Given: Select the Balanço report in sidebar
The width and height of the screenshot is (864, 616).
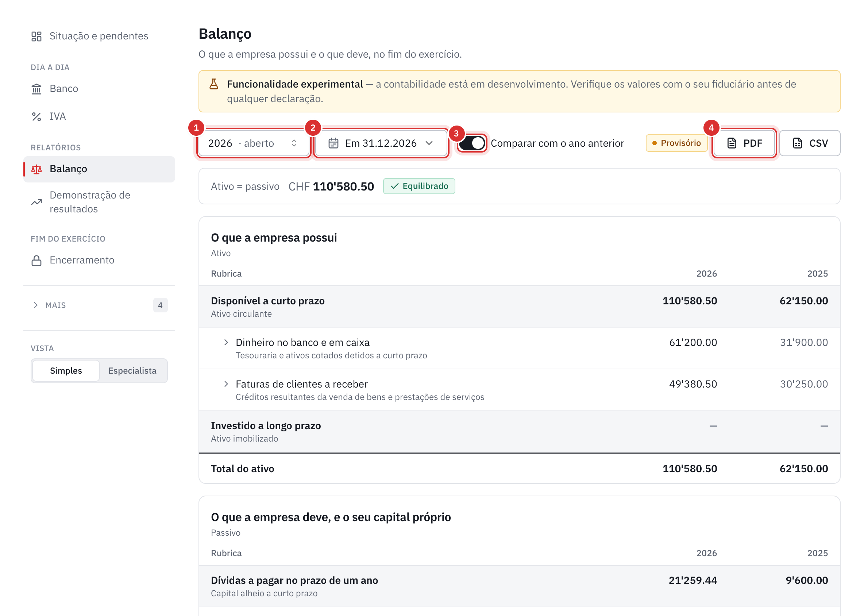Looking at the screenshot, I should pos(99,169).
